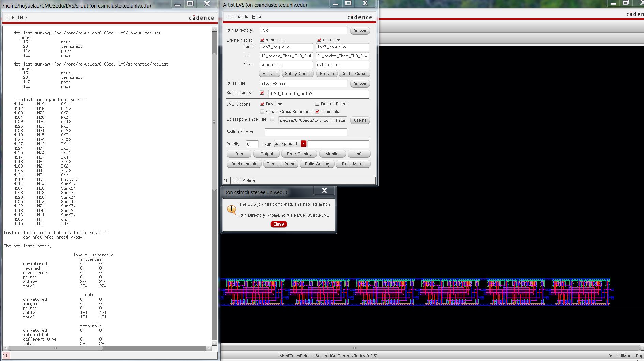Close the small csimcluster popup via X
644x361 pixels.
point(324,191)
